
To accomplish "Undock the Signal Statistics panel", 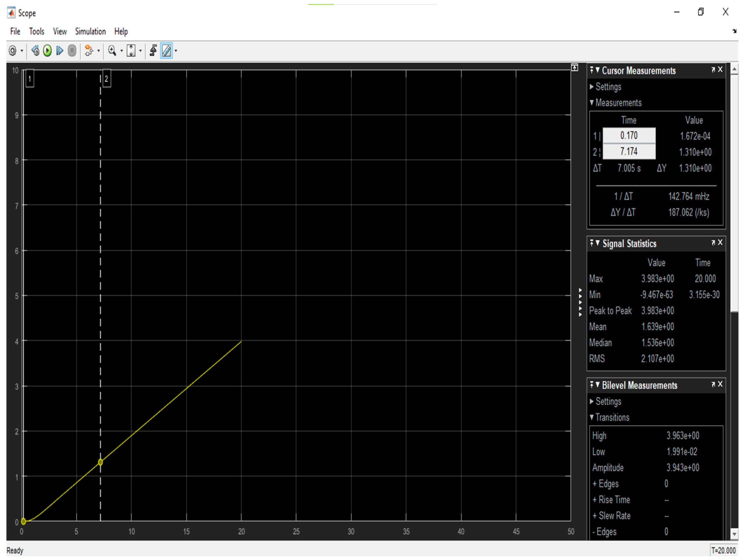I will coord(713,242).
